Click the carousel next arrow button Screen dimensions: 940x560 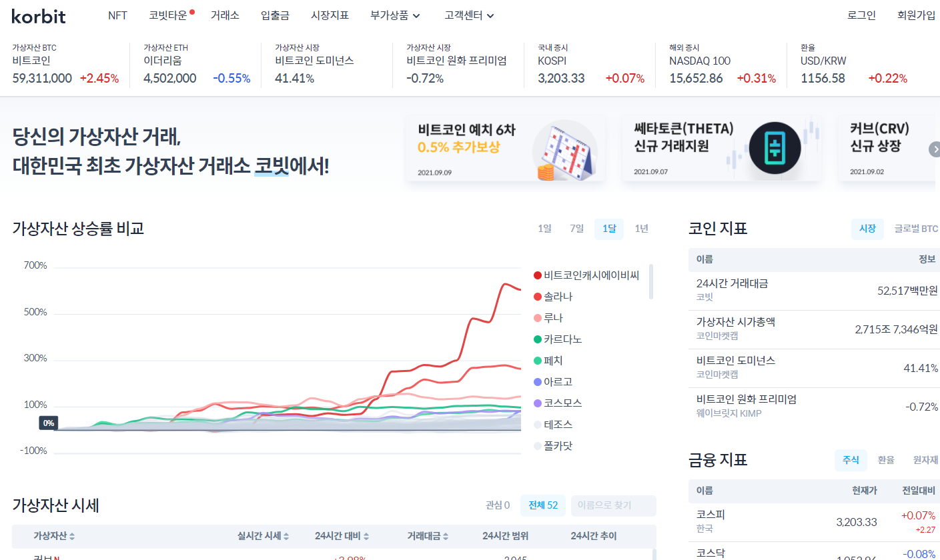point(934,149)
